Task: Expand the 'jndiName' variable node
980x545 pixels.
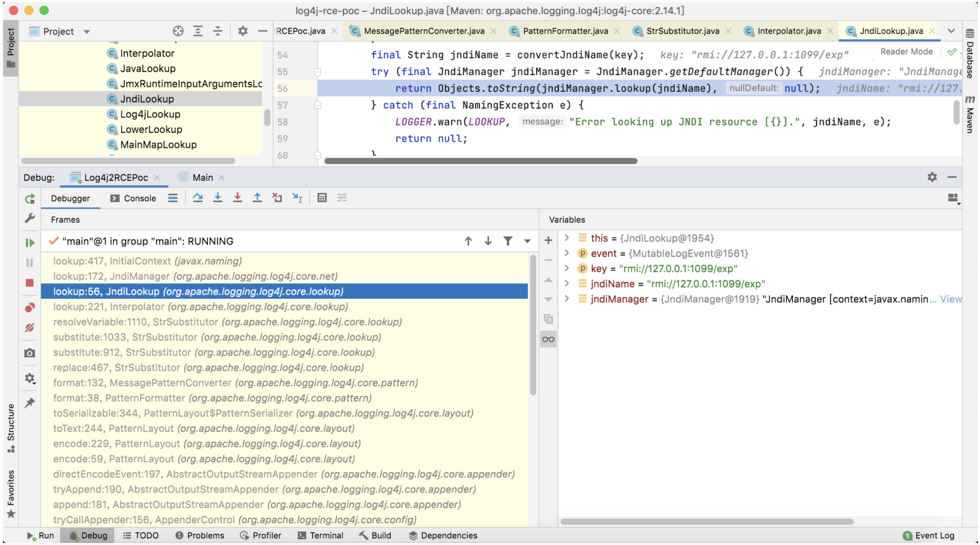Action: (567, 283)
